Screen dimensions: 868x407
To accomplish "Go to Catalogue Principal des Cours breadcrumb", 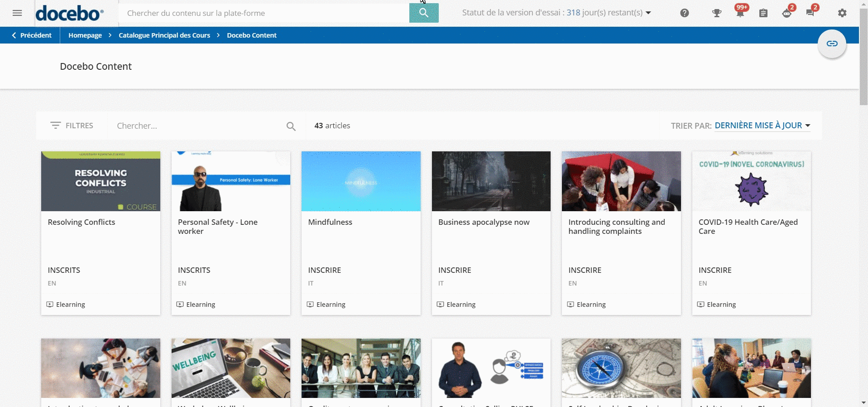I will click(x=164, y=35).
